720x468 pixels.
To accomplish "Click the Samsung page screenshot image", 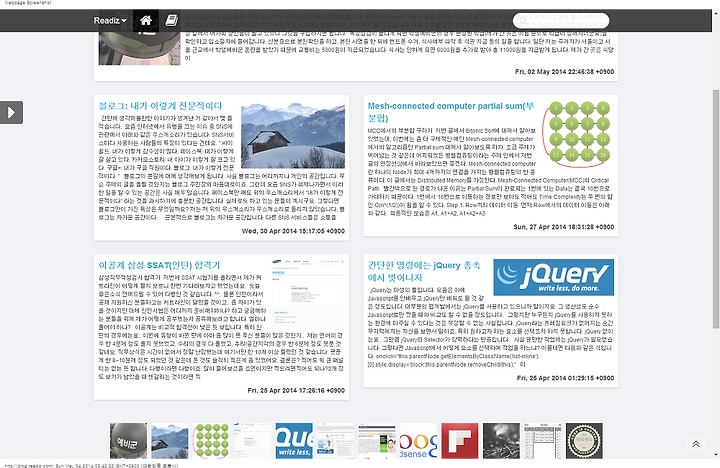I will [x=308, y=292].
